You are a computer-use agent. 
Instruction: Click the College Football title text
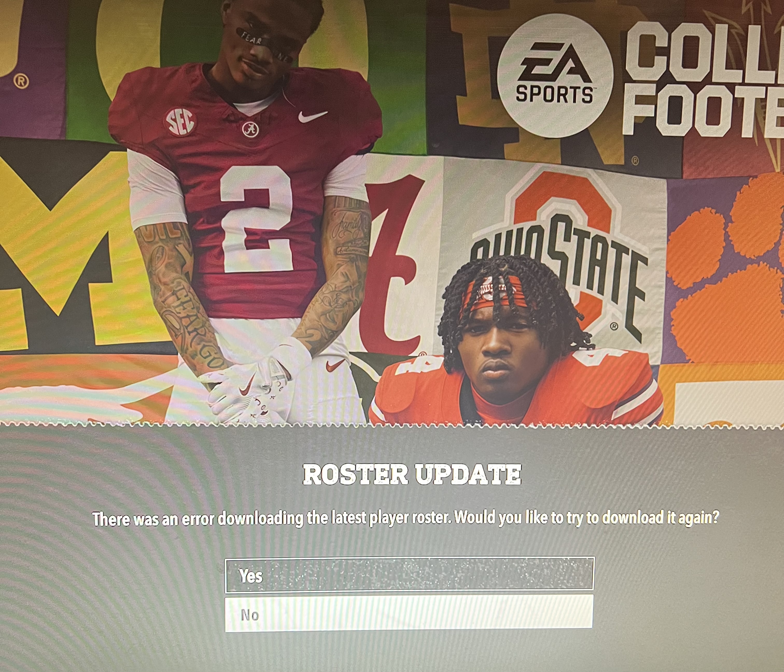[x=704, y=80]
